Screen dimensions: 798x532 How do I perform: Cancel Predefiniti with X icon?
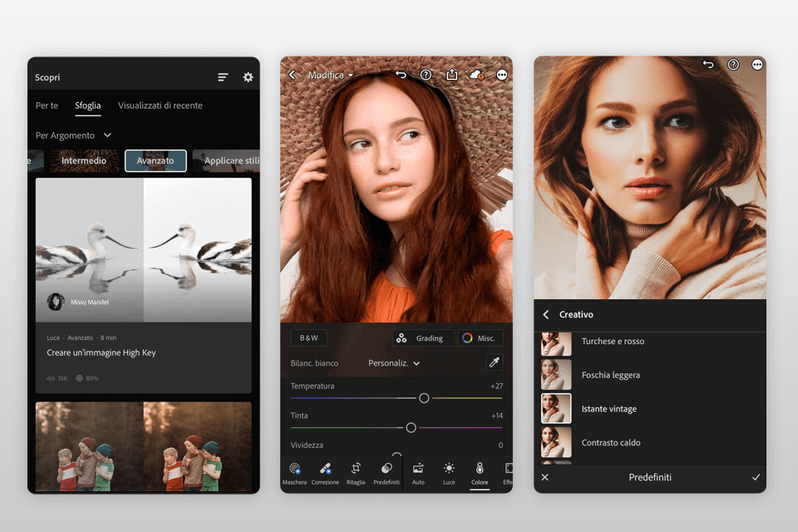tap(545, 477)
